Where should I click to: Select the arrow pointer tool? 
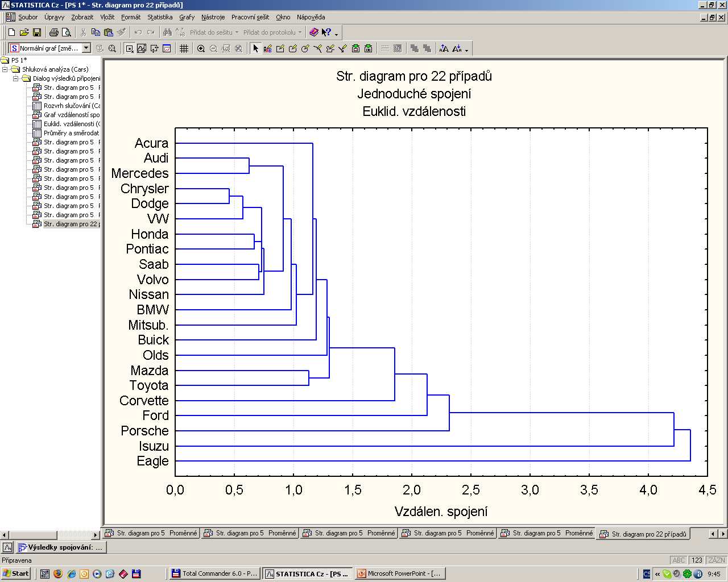coord(255,48)
